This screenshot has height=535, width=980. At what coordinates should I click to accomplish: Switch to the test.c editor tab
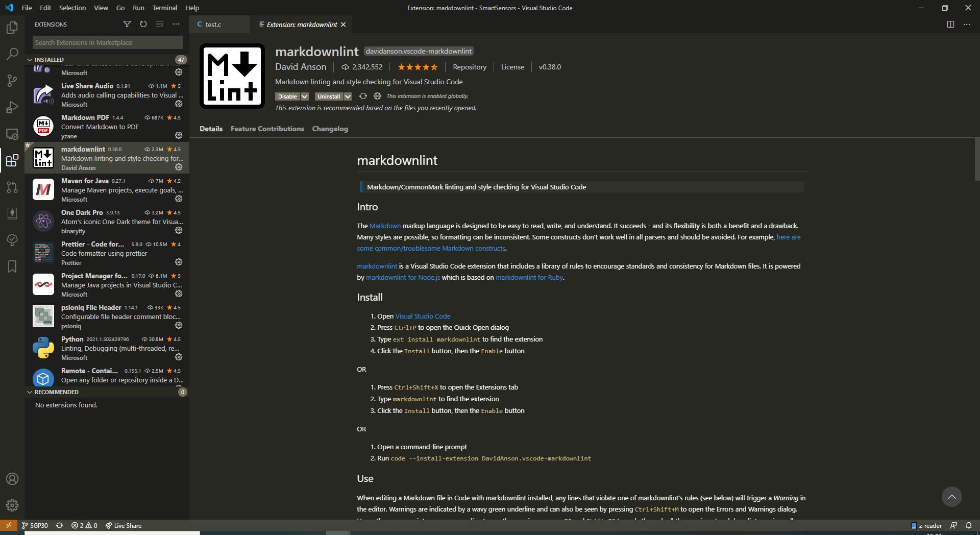click(219, 25)
